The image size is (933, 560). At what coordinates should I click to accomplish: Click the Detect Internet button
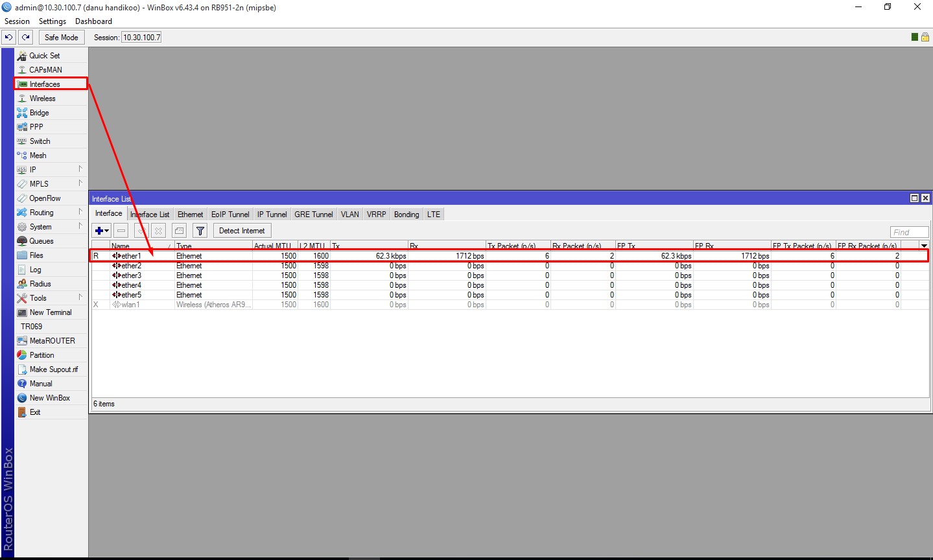click(242, 231)
